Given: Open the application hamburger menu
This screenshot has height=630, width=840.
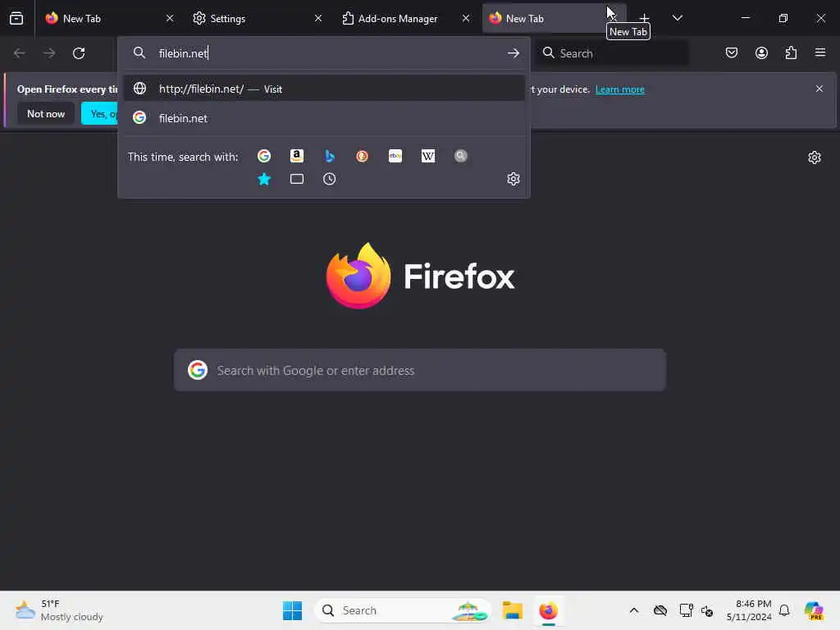Looking at the screenshot, I should (820, 53).
